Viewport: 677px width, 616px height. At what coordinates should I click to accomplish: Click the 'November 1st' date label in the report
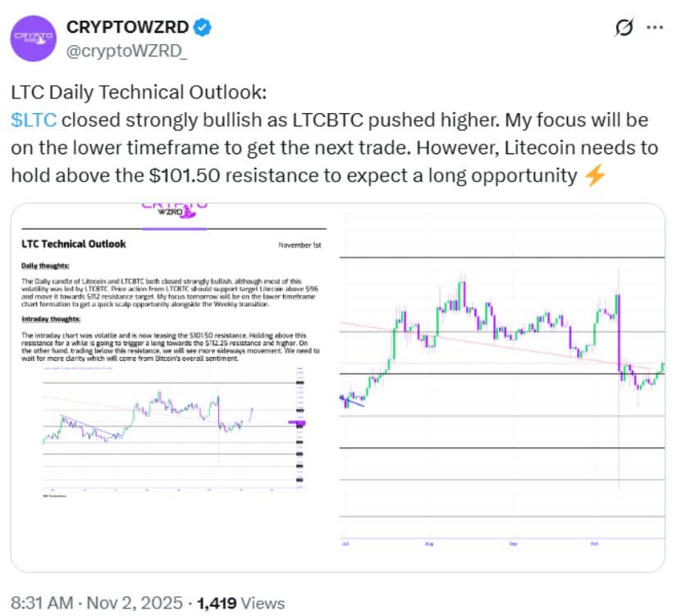[x=301, y=244]
